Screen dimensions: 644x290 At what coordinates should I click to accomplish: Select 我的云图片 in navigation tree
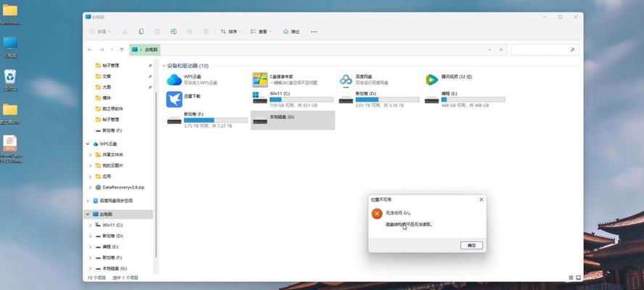tap(112, 165)
